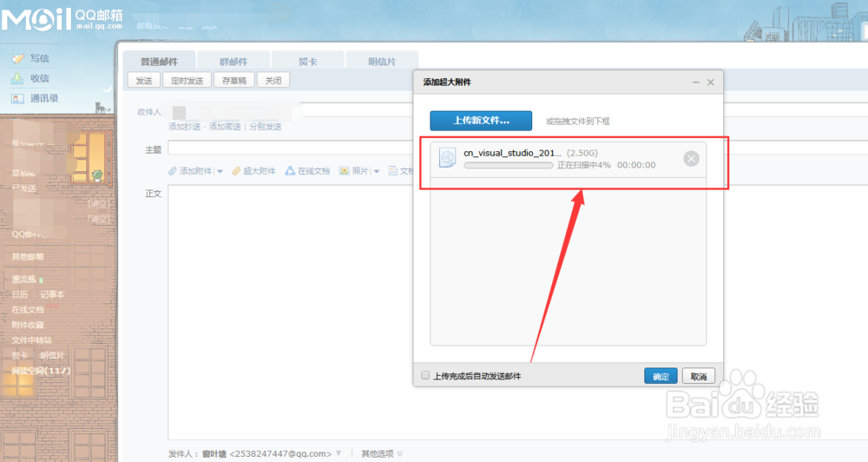
Task: Open 明信片 link in sidebar
Action: click(52, 356)
